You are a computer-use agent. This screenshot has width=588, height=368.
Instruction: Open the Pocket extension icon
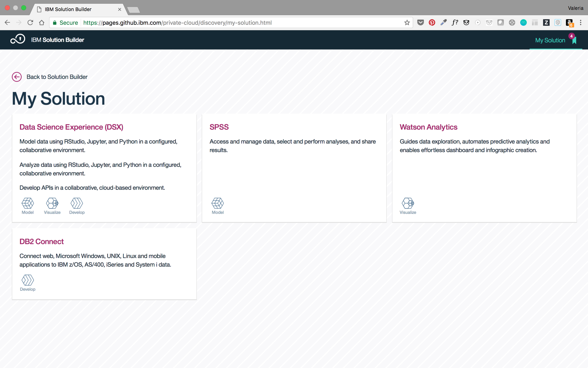tap(421, 23)
